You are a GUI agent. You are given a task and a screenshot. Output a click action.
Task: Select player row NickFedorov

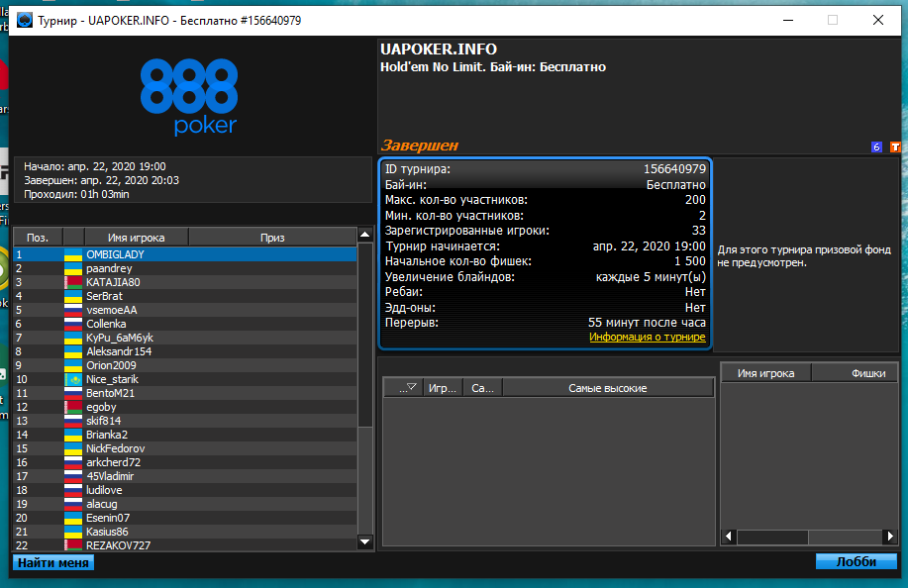click(185, 449)
